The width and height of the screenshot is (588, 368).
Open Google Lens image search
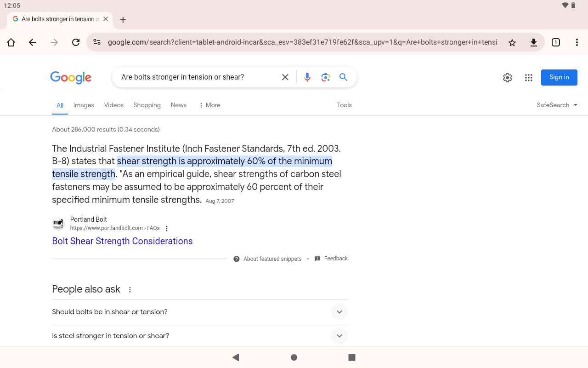(326, 77)
